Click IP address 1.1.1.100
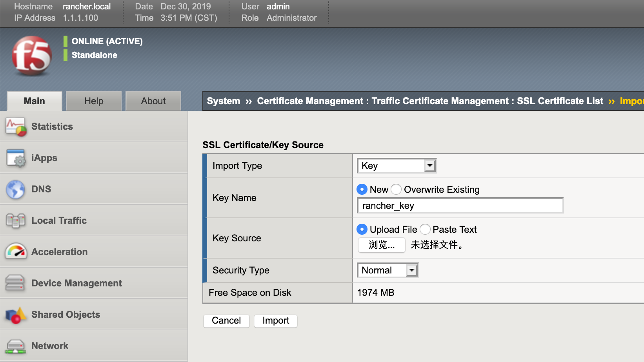The width and height of the screenshot is (644, 362). point(80,18)
